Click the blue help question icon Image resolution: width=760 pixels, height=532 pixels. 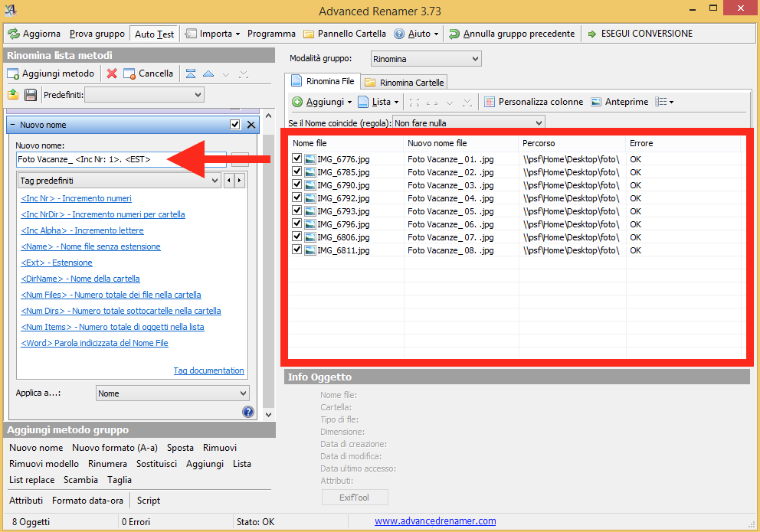coord(248,412)
